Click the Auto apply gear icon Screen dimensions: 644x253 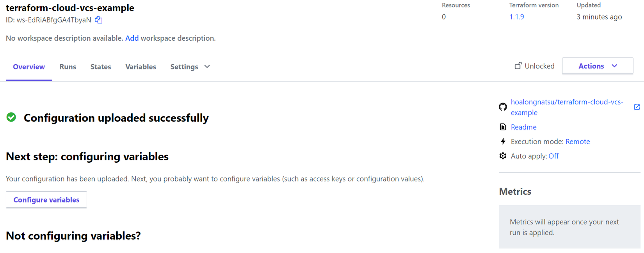(503, 156)
